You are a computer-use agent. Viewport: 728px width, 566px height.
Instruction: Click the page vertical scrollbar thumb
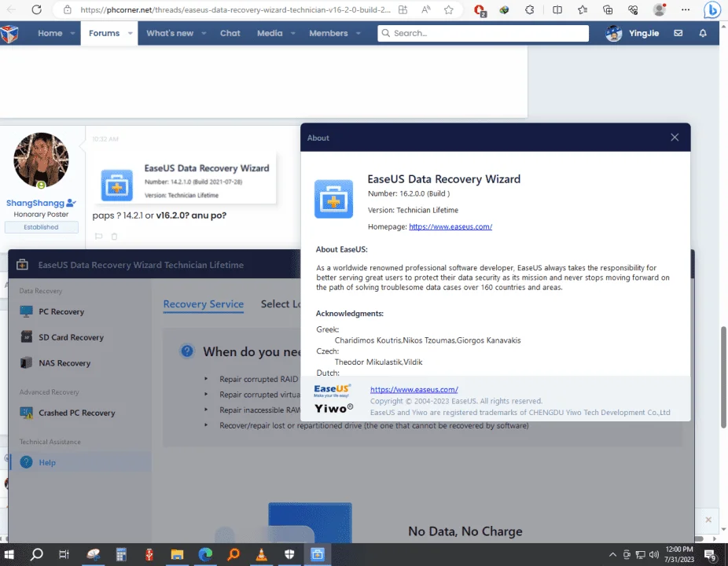tap(723, 377)
